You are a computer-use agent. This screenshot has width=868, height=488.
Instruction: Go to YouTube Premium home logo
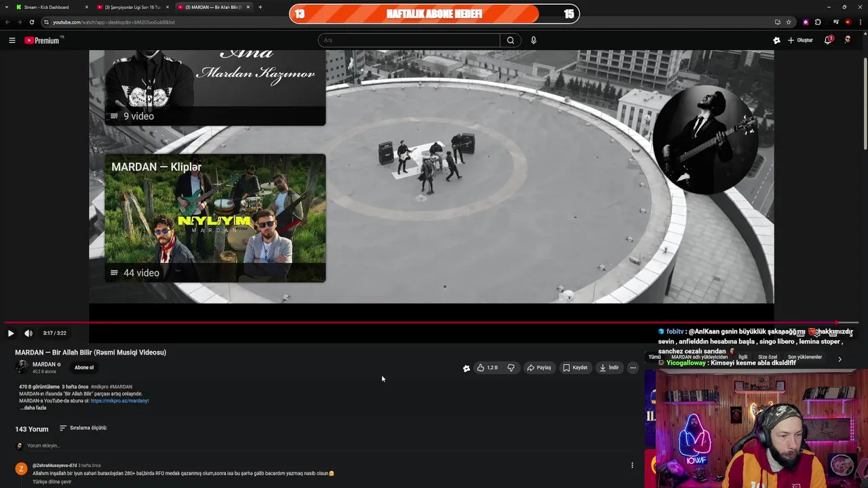[x=43, y=41]
